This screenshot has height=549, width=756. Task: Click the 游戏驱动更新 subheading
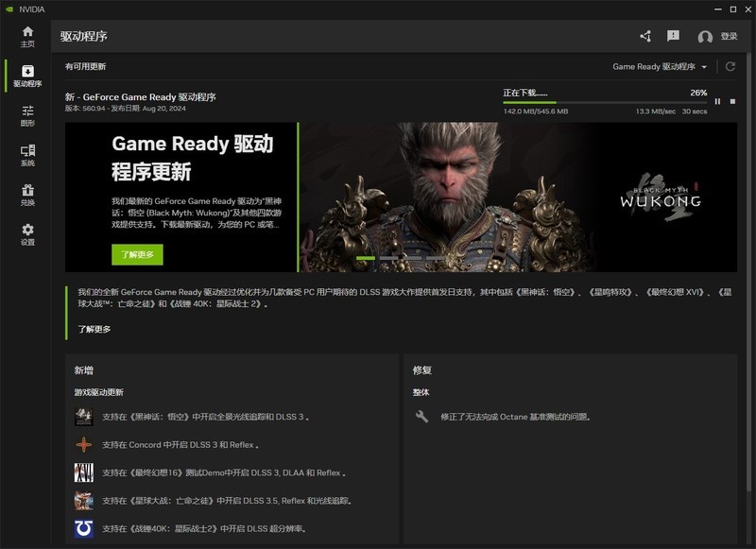(99, 392)
